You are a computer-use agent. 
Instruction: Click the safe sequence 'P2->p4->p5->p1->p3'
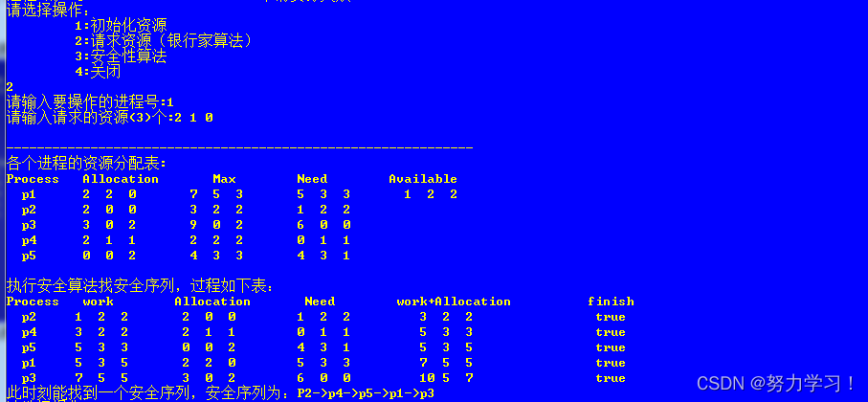(x=366, y=393)
